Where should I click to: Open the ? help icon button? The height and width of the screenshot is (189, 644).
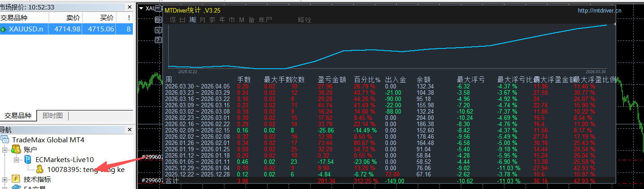pos(158,40)
